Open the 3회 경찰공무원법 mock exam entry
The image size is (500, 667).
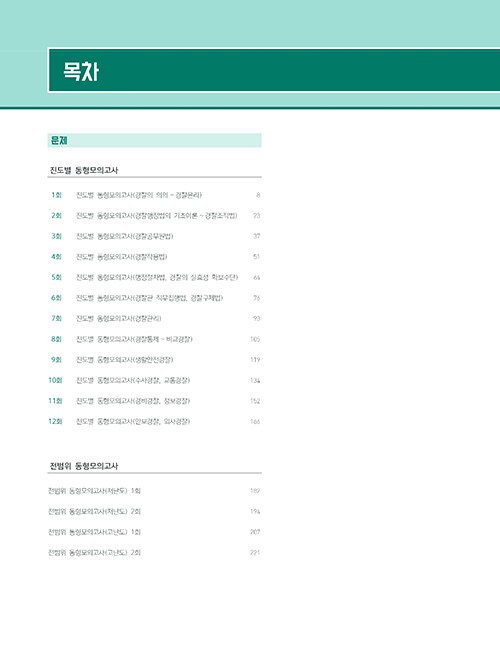(154, 236)
